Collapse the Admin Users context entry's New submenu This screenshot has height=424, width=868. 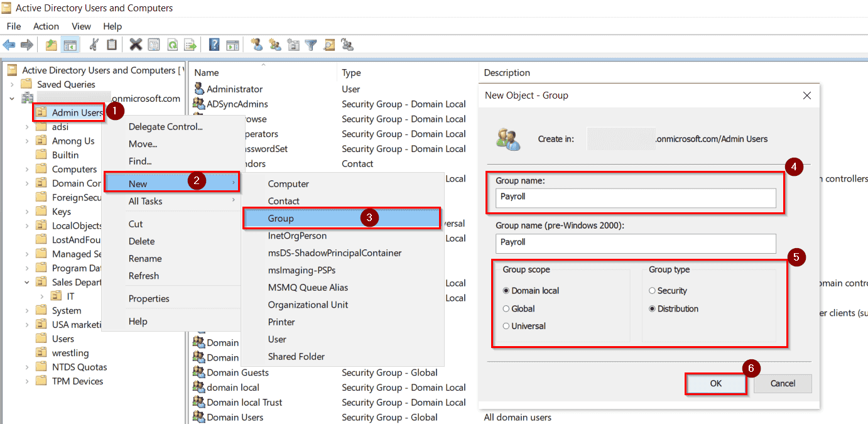click(144, 183)
